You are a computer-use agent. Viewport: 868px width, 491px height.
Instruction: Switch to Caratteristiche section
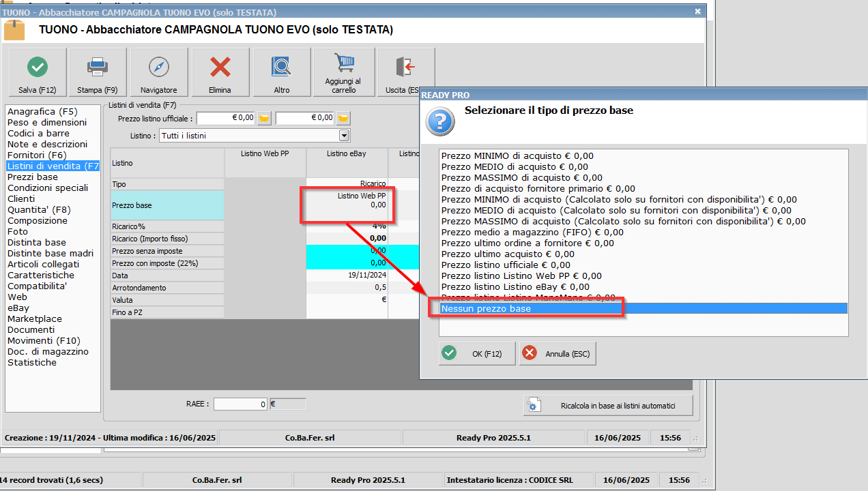(x=41, y=275)
